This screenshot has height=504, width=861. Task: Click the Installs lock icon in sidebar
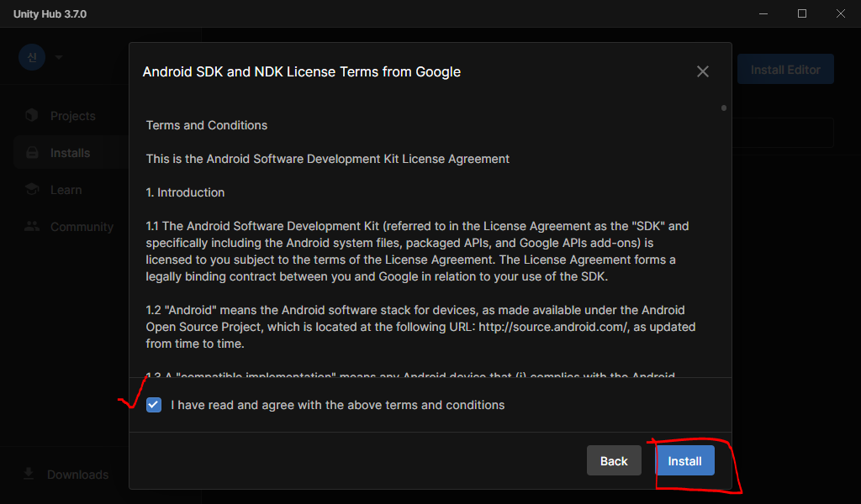tap(32, 153)
